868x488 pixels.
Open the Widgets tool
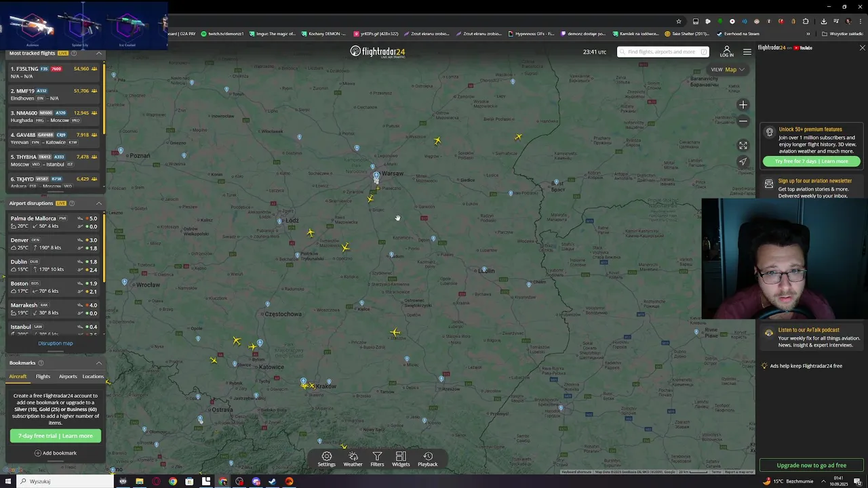pos(401,459)
